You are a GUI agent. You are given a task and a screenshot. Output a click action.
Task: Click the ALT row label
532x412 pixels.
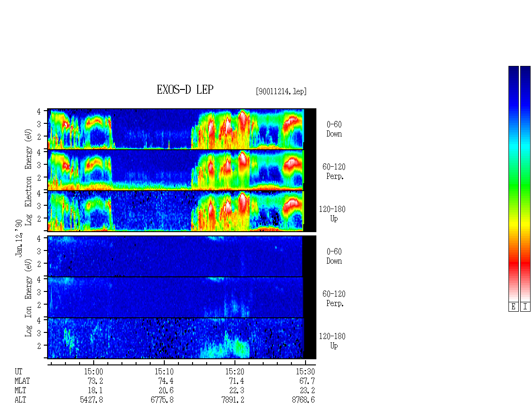pyautogui.click(x=20, y=400)
